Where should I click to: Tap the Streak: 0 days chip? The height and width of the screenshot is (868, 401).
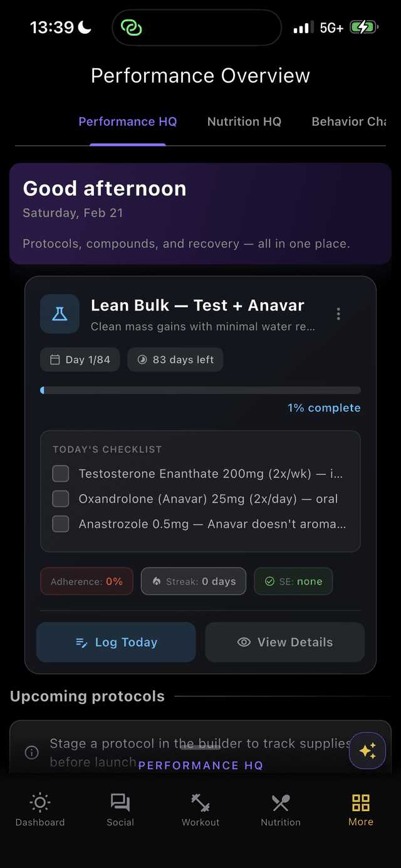[x=193, y=581]
